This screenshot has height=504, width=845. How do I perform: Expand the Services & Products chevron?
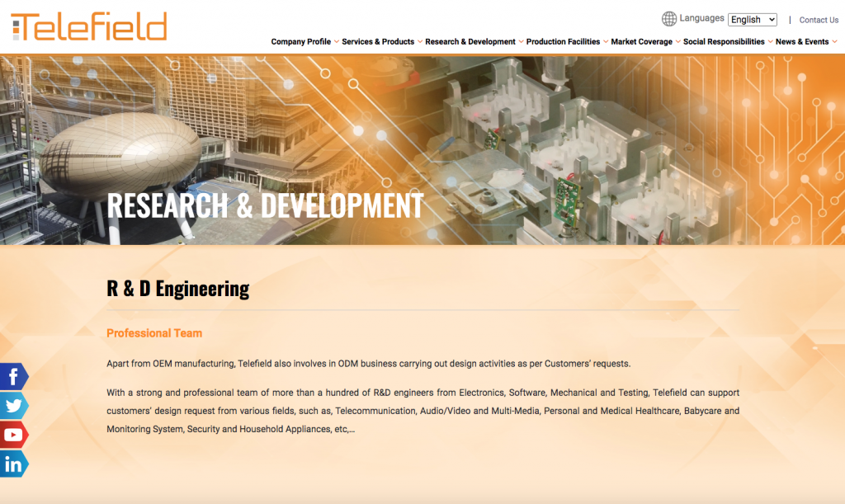(420, 42)
